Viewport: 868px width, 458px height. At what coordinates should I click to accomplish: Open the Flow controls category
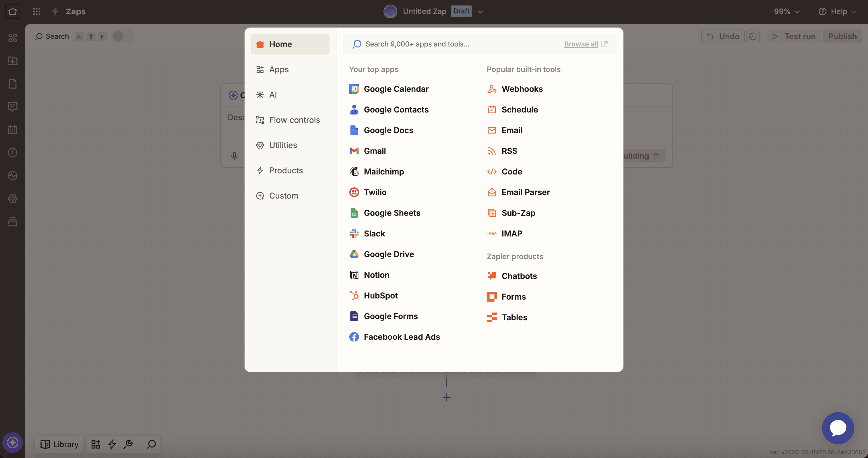point(290,120)
